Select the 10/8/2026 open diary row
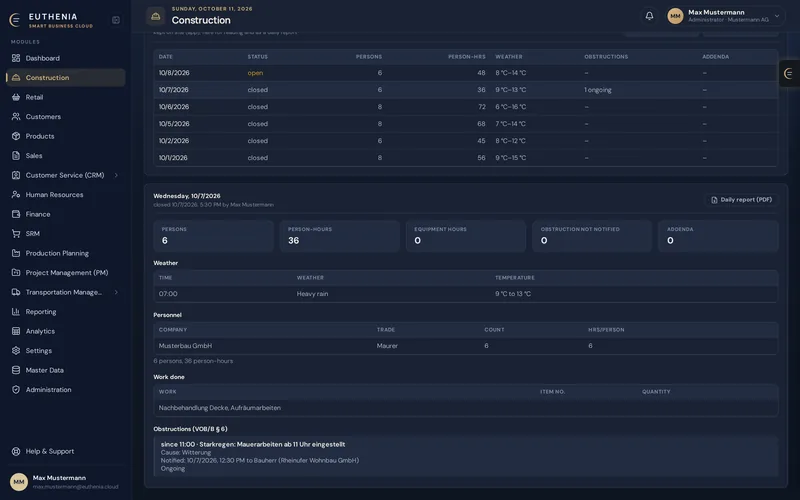Viewport: 800px width, 500px height. (465, 73)
